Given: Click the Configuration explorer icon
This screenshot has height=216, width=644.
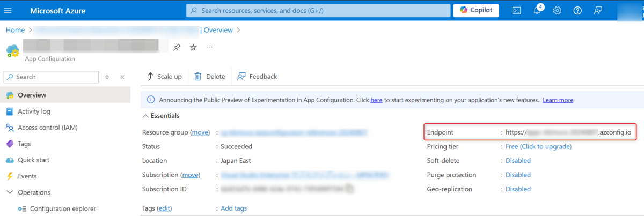Looking at the screenshot, I should pyautogui.click(x=22, y=208).
